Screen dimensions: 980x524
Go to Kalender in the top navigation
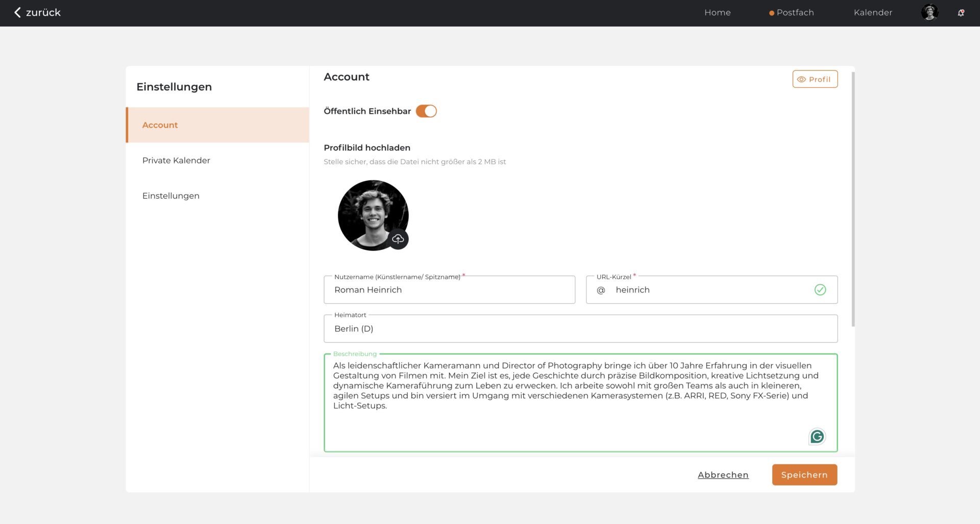point(873,13)
